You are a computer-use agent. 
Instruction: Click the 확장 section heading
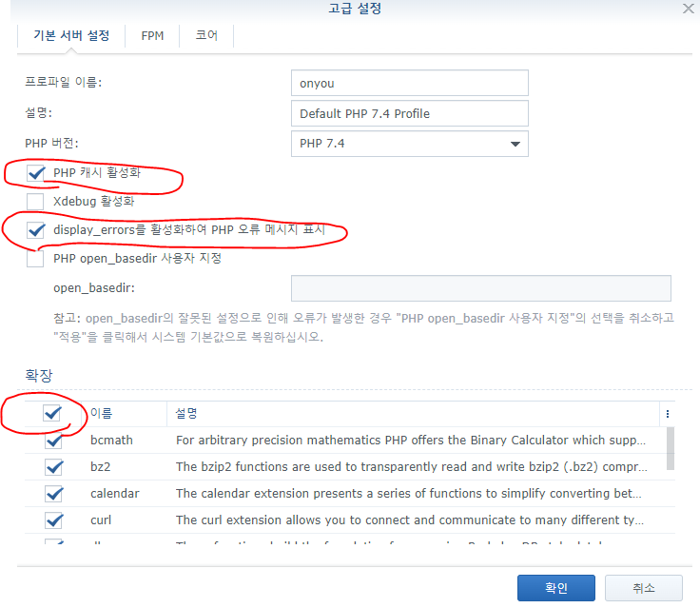click(39, 375)
